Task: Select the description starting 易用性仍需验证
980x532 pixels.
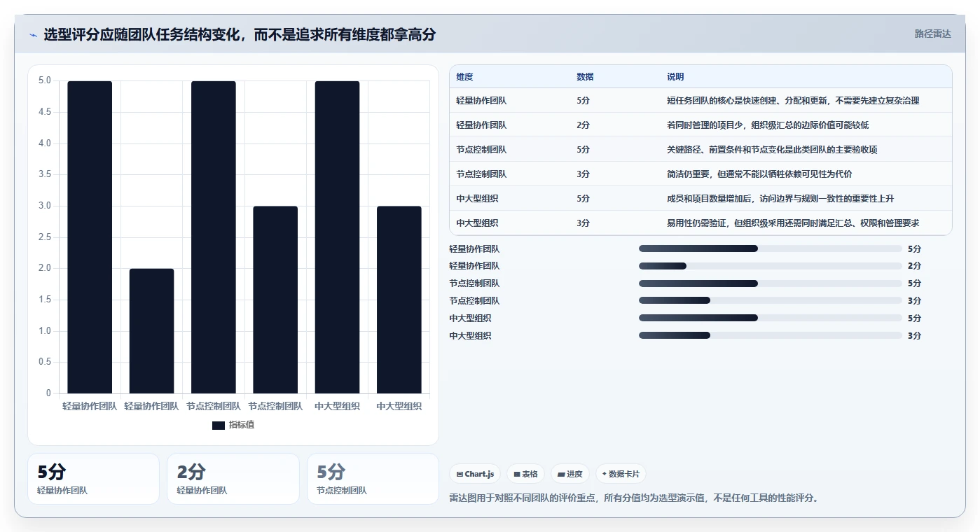Action: pos(793,223)
